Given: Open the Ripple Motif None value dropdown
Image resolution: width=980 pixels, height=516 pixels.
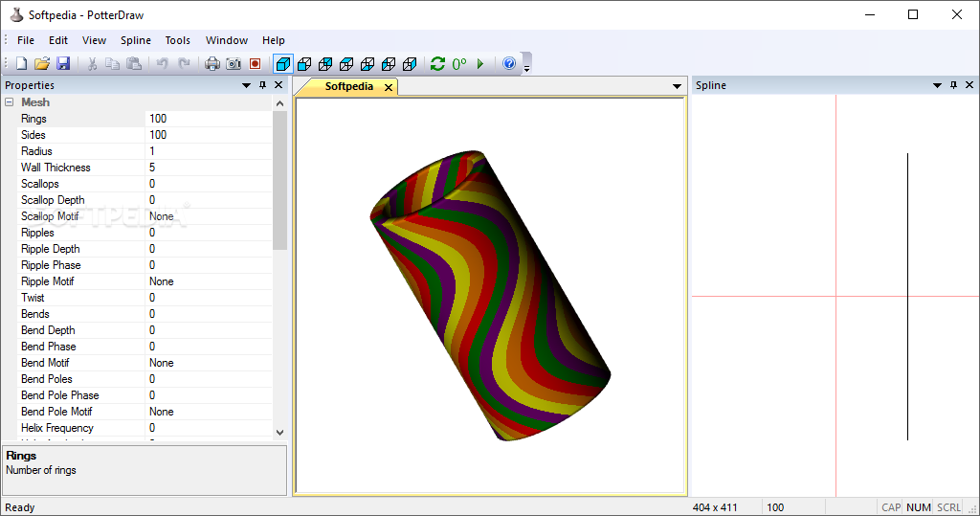Looking at the screenshot, I should coord(209,281).
